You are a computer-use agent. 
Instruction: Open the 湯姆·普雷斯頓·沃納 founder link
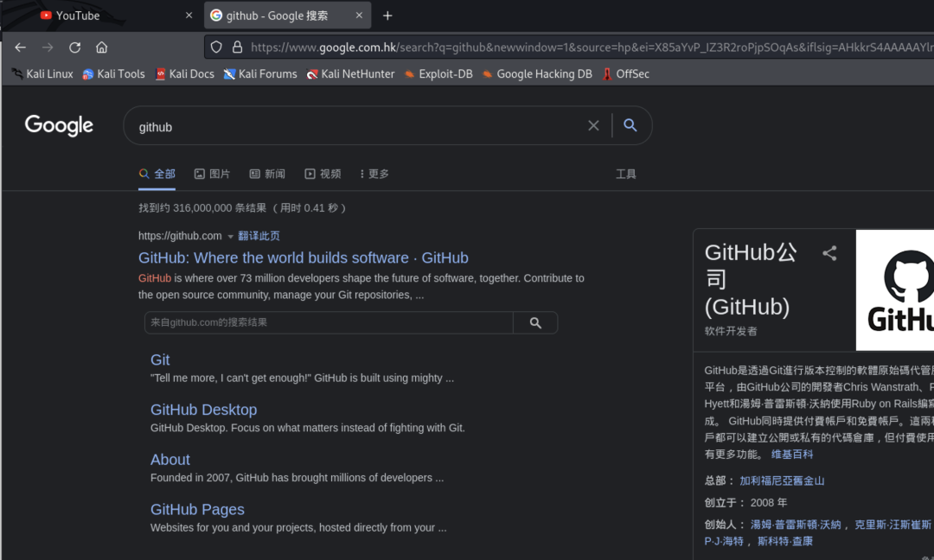click(x=796, y=525)
